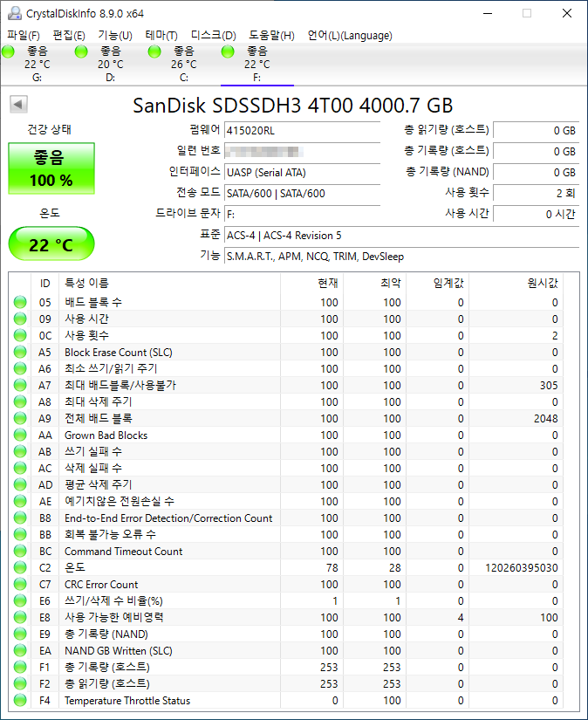Click status icon of Command Timeout Count row

(x=20, y=551)
